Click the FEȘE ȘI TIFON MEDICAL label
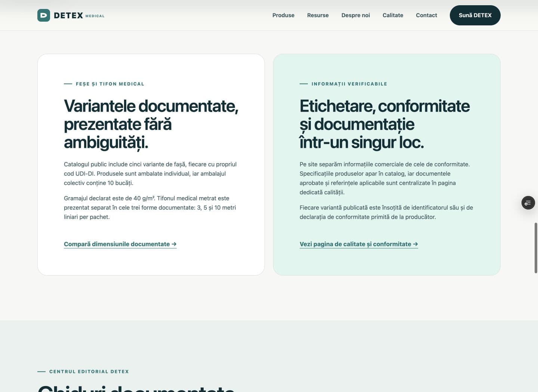 click(110, 84)
